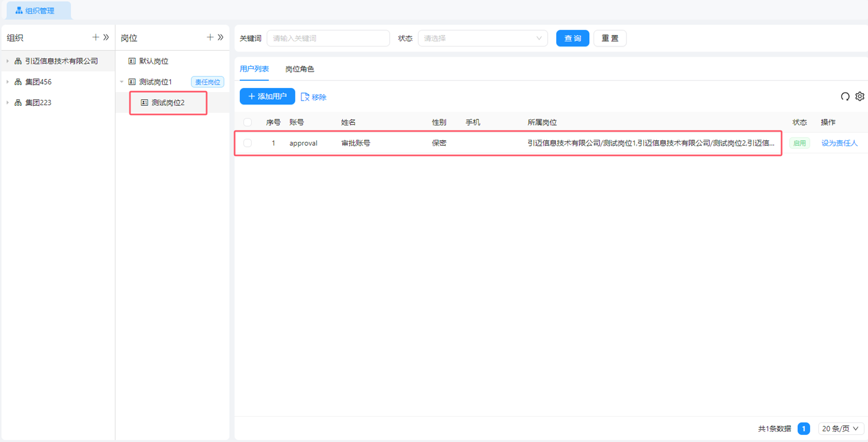868x442 pixels.
Task: Click the 查询 search button
Action: [572, 38]
